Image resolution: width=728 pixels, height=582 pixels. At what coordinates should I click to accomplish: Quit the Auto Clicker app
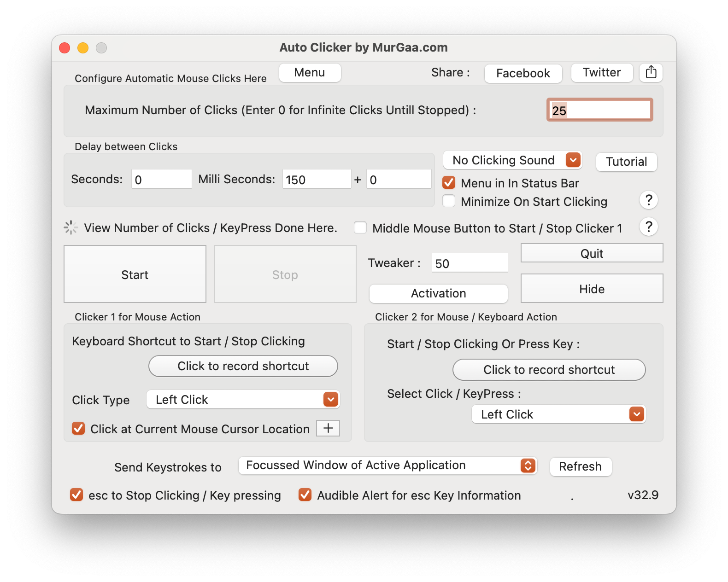point(592,253)
